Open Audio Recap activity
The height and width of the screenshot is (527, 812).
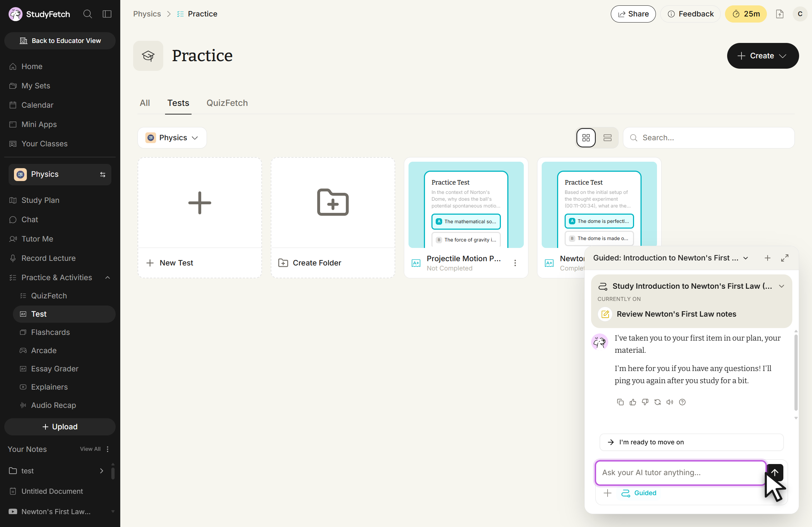[x=64, y=405]
